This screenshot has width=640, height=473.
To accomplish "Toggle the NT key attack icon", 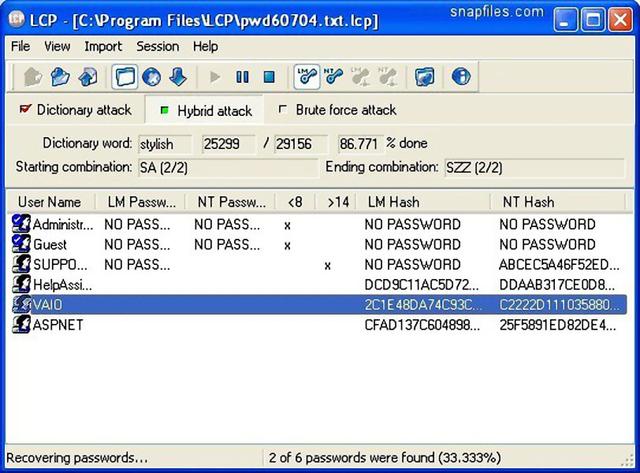I will pos(334,77).
